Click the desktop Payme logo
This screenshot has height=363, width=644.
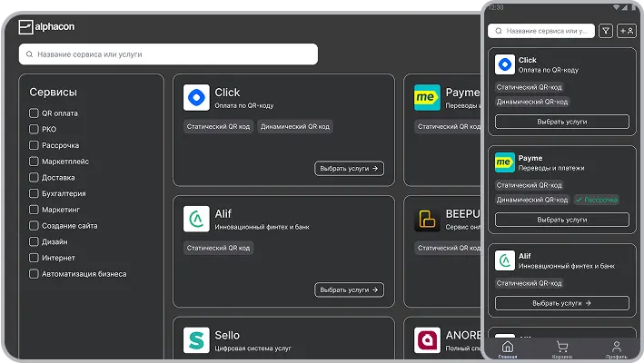[427, 98]
